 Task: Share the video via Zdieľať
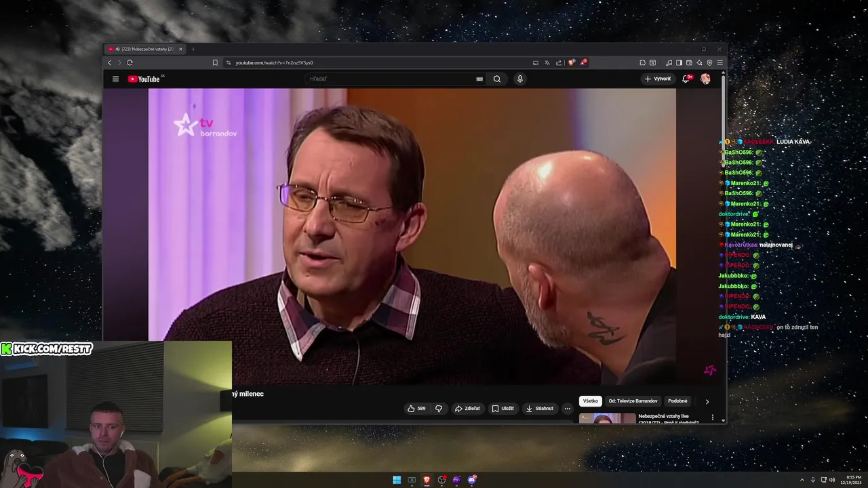467,409
